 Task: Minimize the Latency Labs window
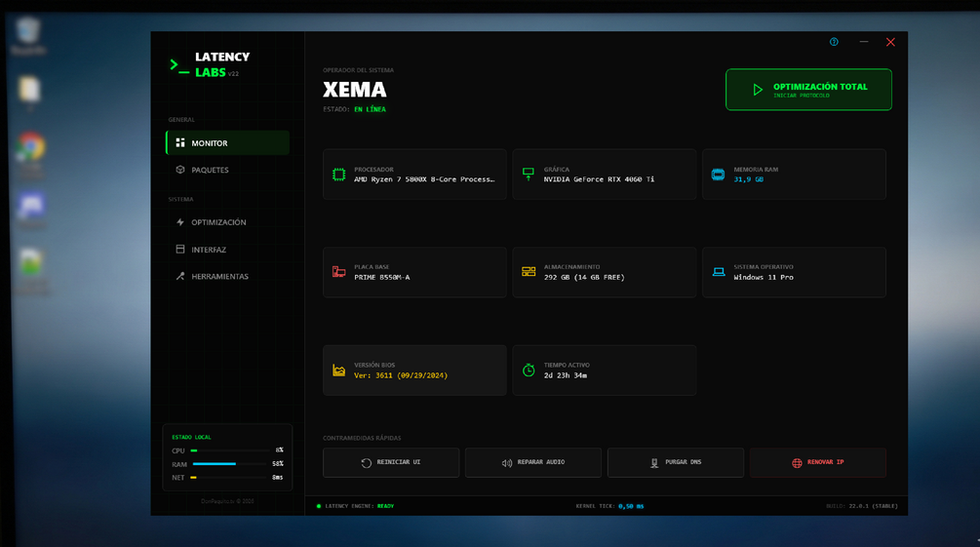tap(864, 42)
